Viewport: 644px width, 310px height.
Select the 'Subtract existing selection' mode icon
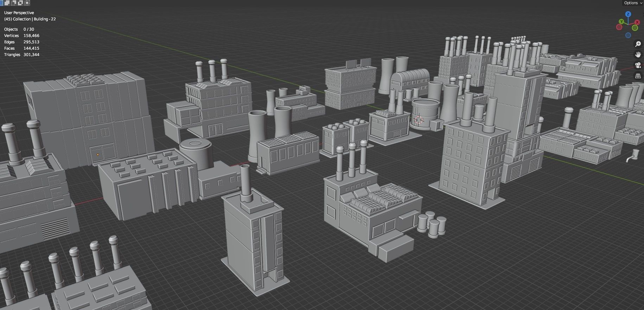tap(14, 3)
